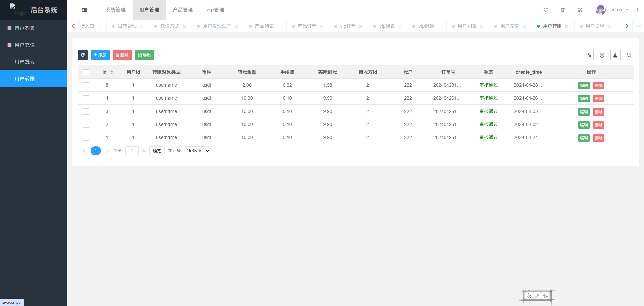The height and width of the screenshot is (306, 644).
Task: Check the checkbox for row with id 8
Action: [x=86, y=85]
